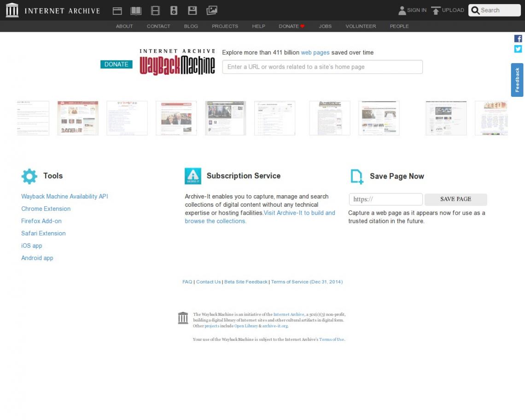Open the thumbnail with the ULTIMATE header
Viewport: 525px width, 420px height.
(330, 118)
